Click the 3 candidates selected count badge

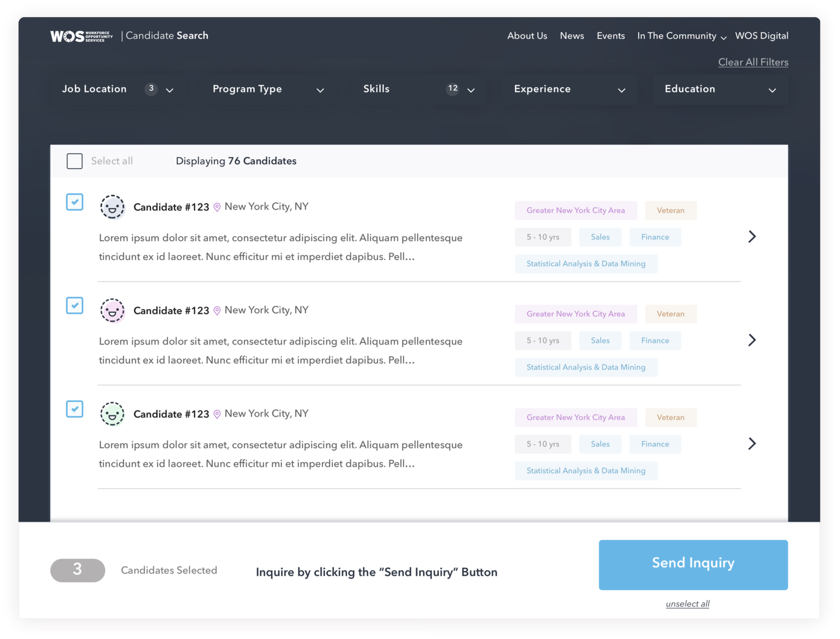point(77,570)
